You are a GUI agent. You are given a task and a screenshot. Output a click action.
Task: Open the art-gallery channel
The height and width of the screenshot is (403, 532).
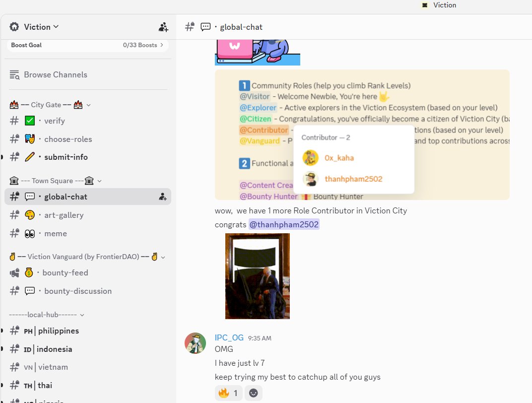pos(87,215)
